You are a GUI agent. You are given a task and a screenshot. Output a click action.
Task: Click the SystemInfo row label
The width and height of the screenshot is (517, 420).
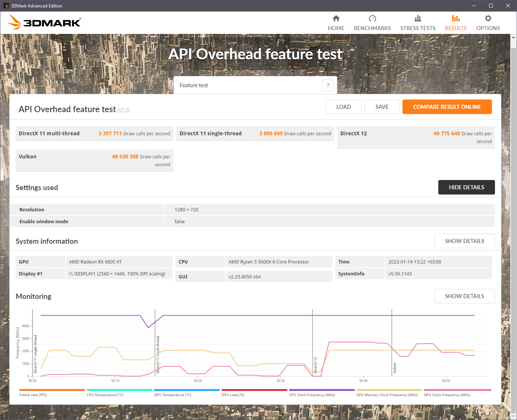coord(351,274)
